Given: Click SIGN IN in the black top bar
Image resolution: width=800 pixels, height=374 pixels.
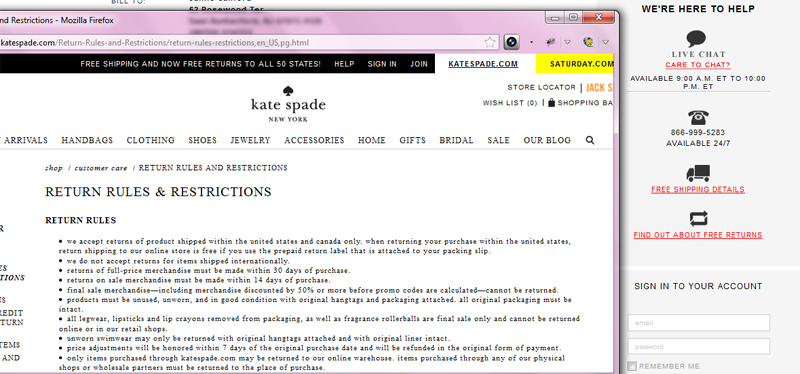Looking at the screenshot, I should [382, 64].
